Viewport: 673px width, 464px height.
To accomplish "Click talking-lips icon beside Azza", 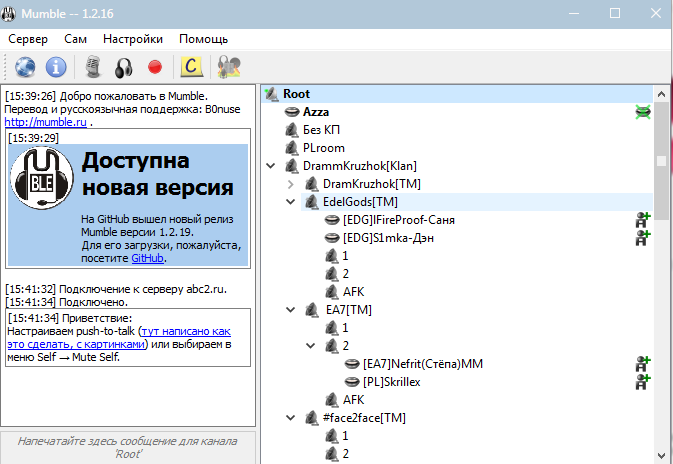I will coord(292,112).
